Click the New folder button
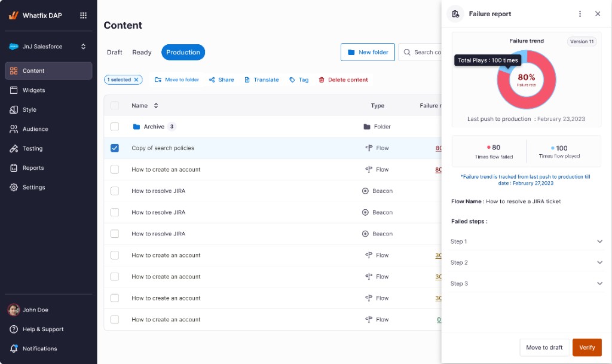The width and height of the screenshot is (612, 364). click(368, 52)
